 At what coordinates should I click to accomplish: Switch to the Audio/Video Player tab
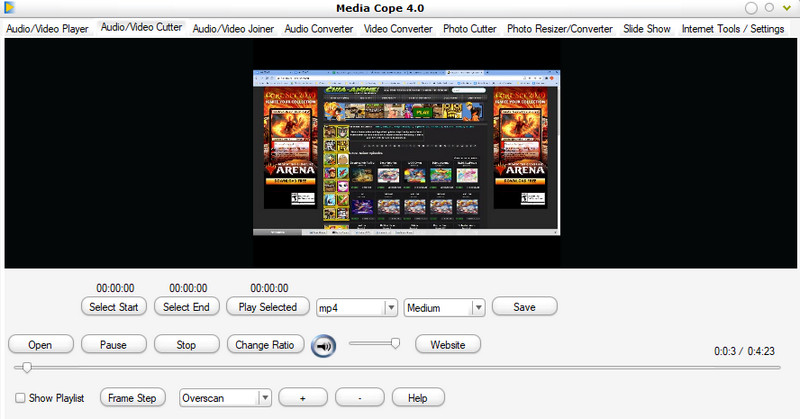[47, 29]
